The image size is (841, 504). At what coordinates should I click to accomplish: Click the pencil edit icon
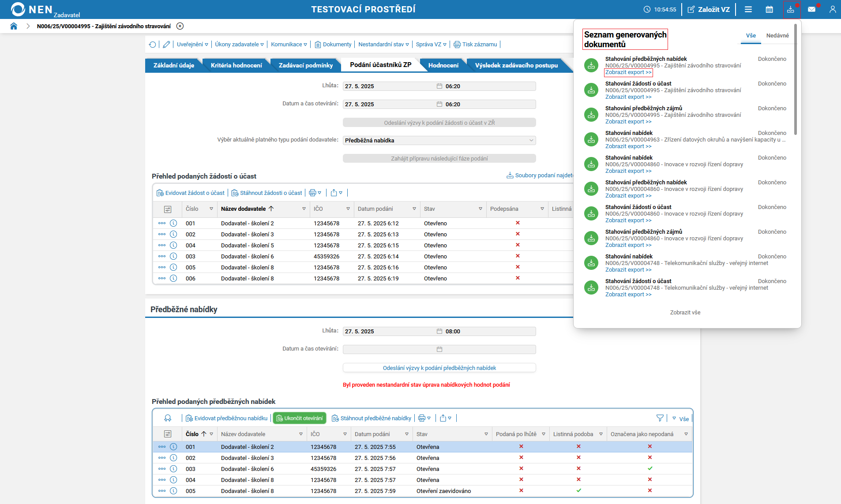click(x=166, y=45)
